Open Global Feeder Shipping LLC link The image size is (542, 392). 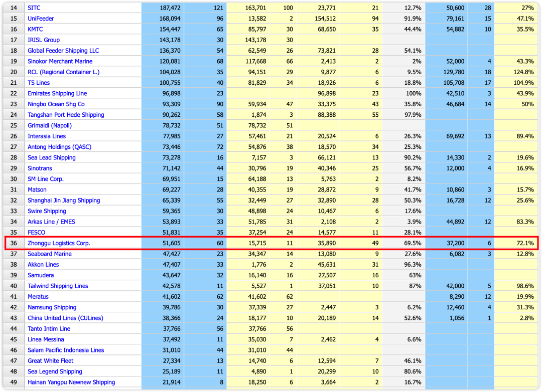pos(63,51)
